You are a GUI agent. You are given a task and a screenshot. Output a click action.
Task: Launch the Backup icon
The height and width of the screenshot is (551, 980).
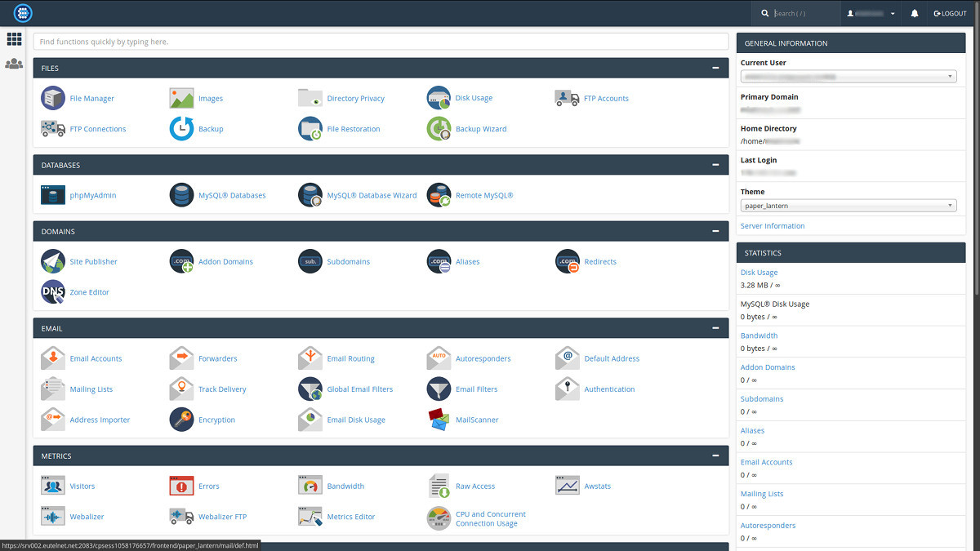[181, 129]
